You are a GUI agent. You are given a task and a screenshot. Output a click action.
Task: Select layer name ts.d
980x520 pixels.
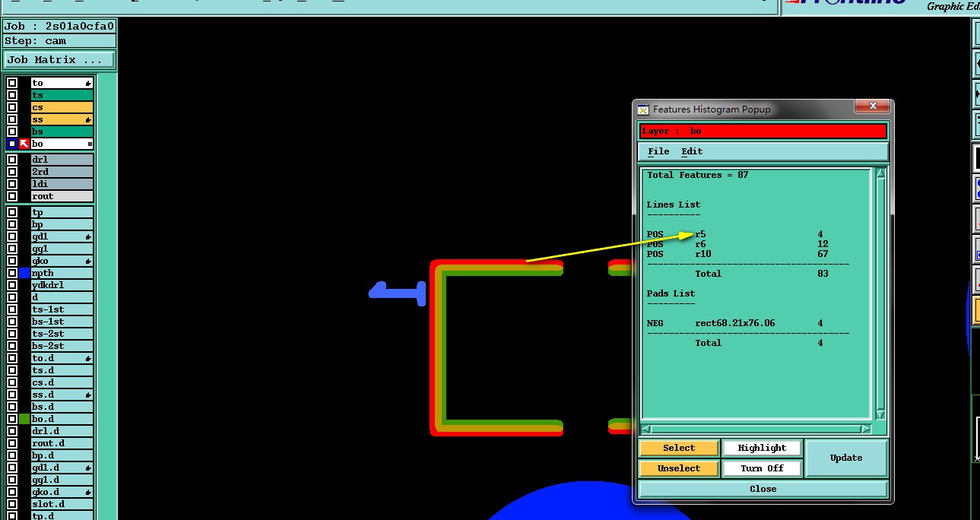(62, 370)
